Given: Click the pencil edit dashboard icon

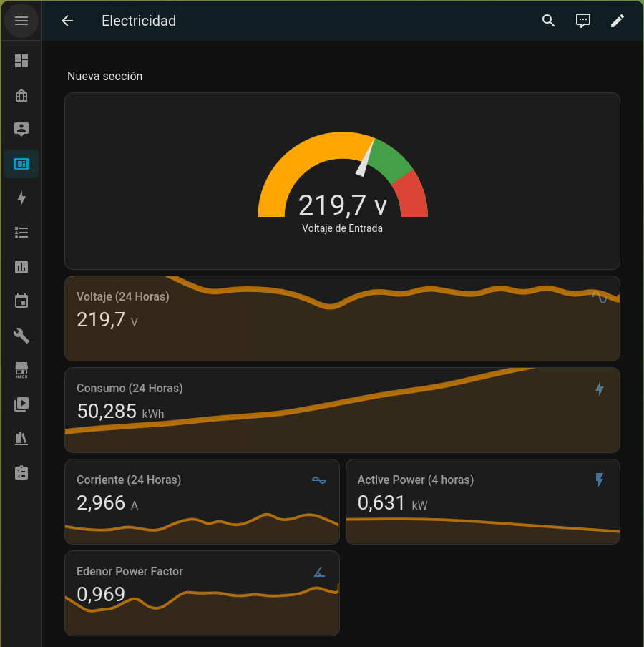Looking at the screenshot, I should click(617, 21).
